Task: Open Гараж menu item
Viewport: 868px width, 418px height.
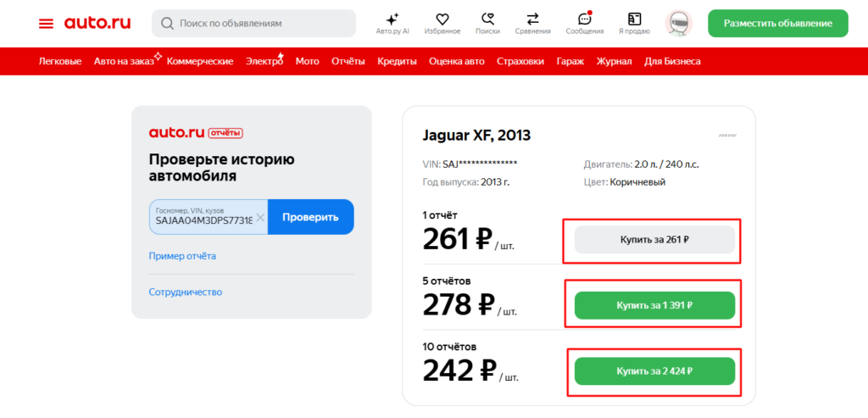Action: (570, 61)
